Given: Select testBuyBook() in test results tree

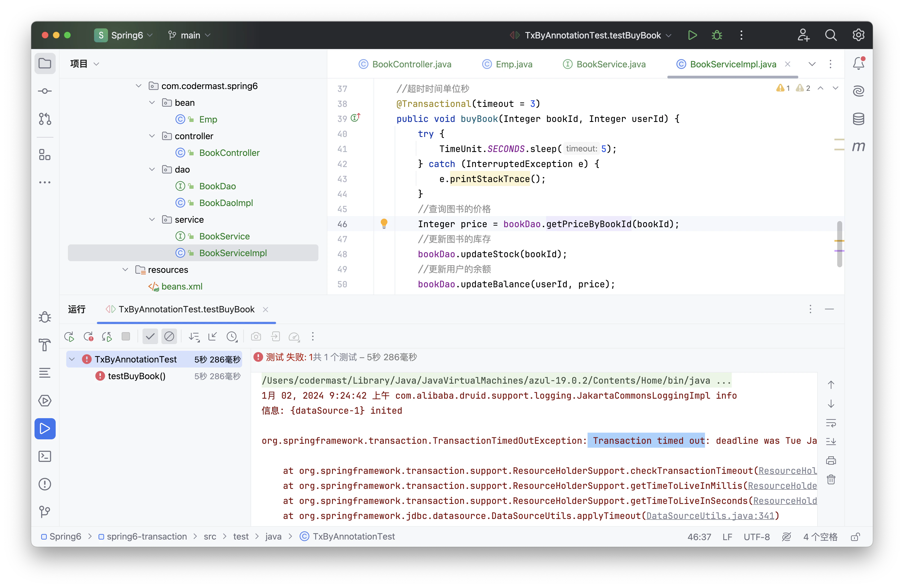Looking at the screenshot, I should click(136, 376).
